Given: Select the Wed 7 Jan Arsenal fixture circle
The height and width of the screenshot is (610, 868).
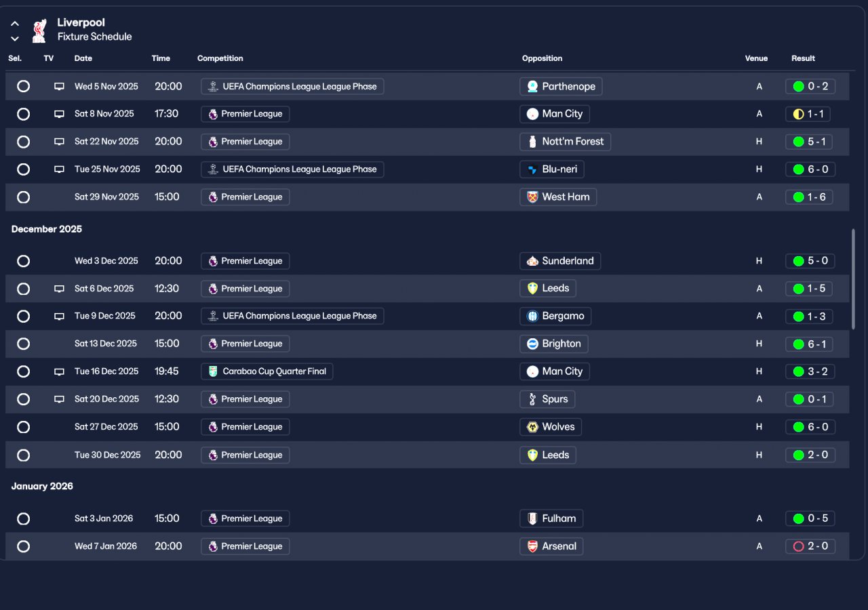Looking at the screenshot, I should point(23,546).
